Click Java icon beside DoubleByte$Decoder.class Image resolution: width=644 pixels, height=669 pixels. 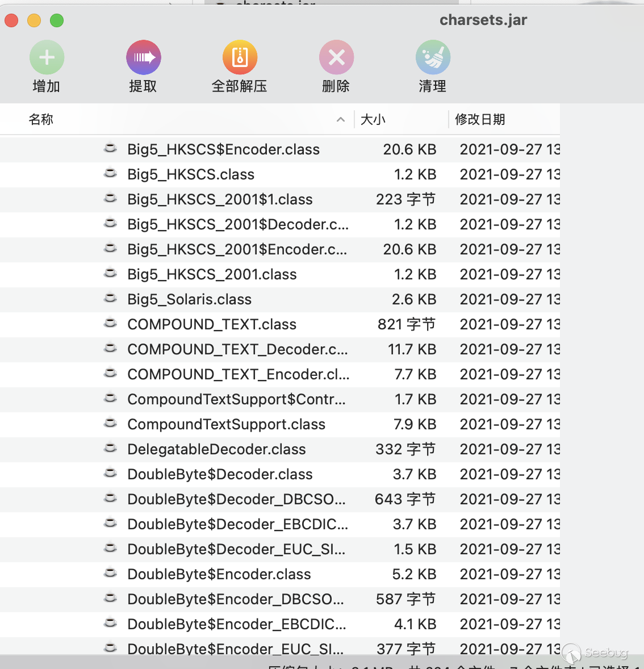[111, 473]
